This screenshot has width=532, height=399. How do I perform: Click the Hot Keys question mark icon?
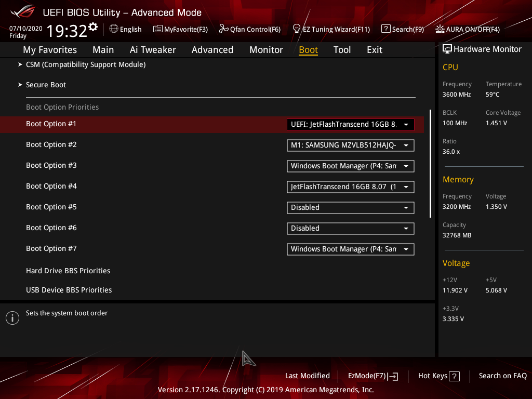[454, 376]
